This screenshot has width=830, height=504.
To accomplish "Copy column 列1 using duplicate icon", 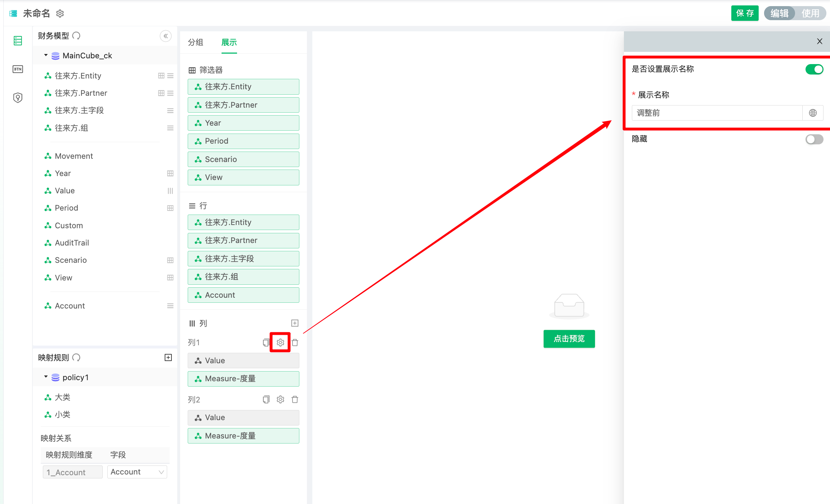I will 266,342.
